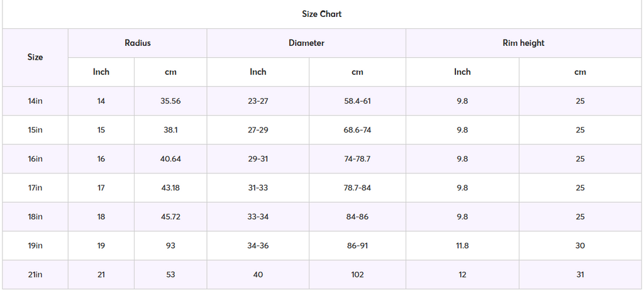Select the 16in size row label
Image resolution: width=644 pixels, height=292 pixels.
pos(35,159)
